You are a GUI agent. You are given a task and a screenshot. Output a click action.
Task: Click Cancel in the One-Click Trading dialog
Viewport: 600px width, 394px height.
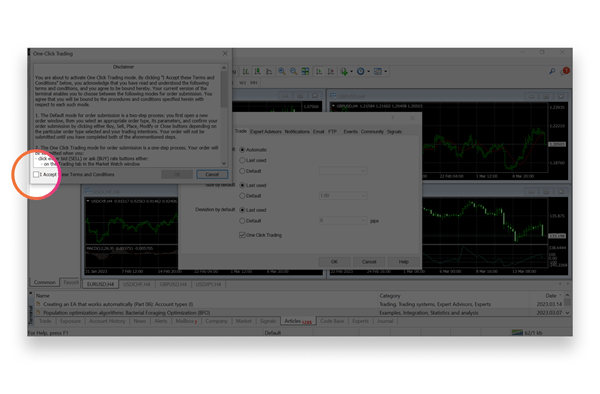pos(212,174)
